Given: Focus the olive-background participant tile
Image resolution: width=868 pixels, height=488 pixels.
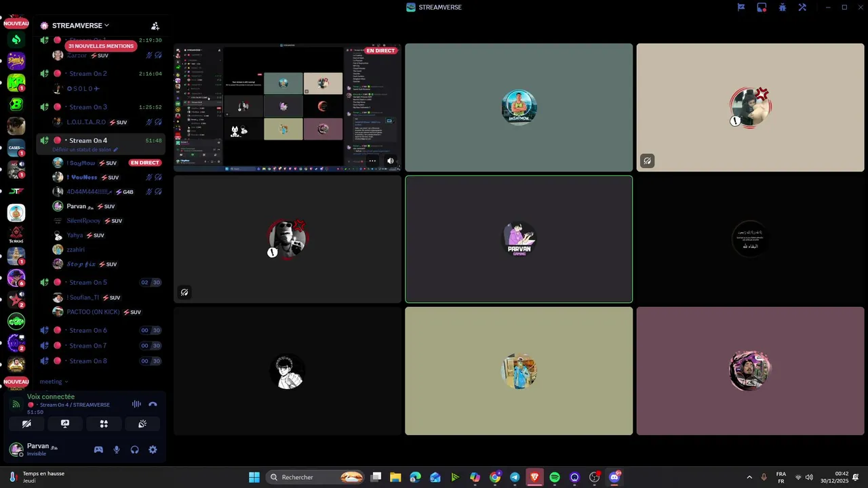Looking at the screenshot, I should pyautogui.click(x=519, y=371).
